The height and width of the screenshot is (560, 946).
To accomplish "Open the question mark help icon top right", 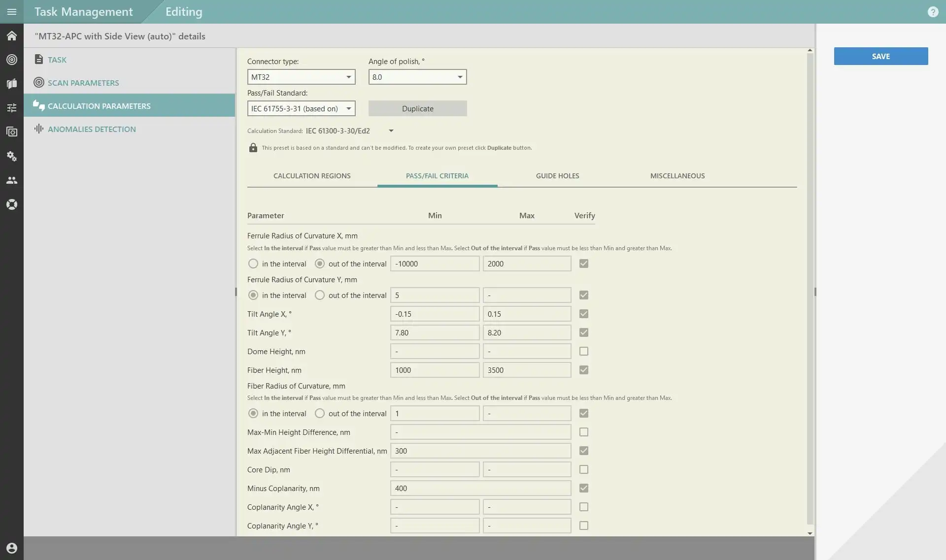I will point(933,12).
